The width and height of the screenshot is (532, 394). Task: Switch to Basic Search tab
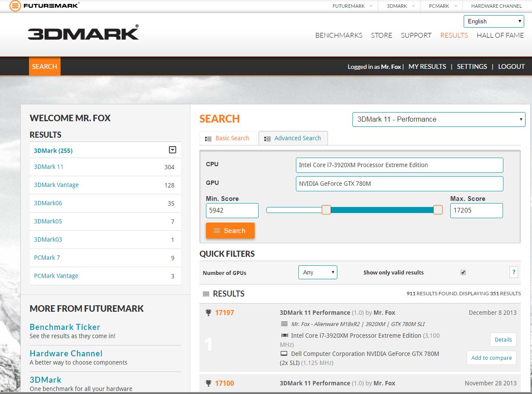[228, 138]
